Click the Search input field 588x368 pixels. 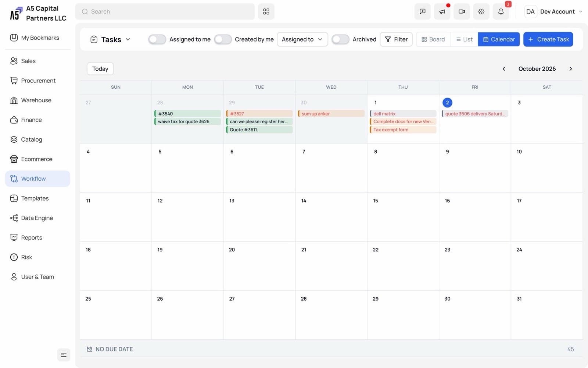pyautogui.click(x=165, y=11)
